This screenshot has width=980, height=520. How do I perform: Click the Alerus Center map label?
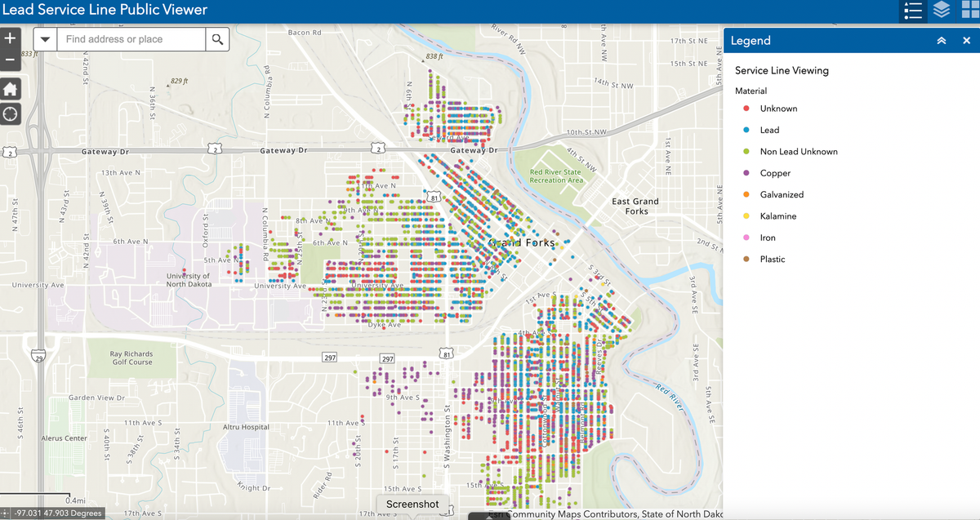[64, 438]
